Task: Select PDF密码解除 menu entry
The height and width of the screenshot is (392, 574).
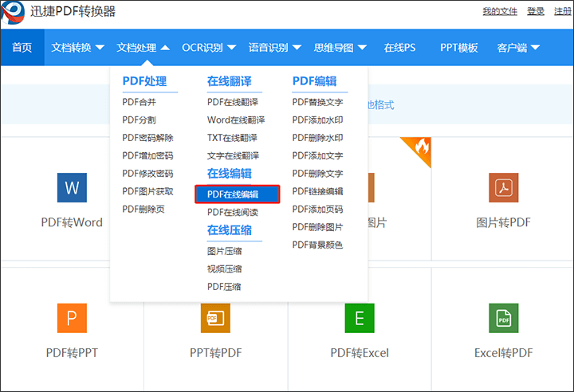Action: (148, 138)
